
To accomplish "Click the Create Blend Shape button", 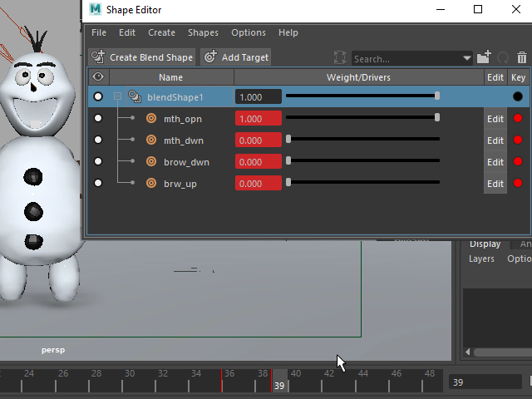I will 143,57.
